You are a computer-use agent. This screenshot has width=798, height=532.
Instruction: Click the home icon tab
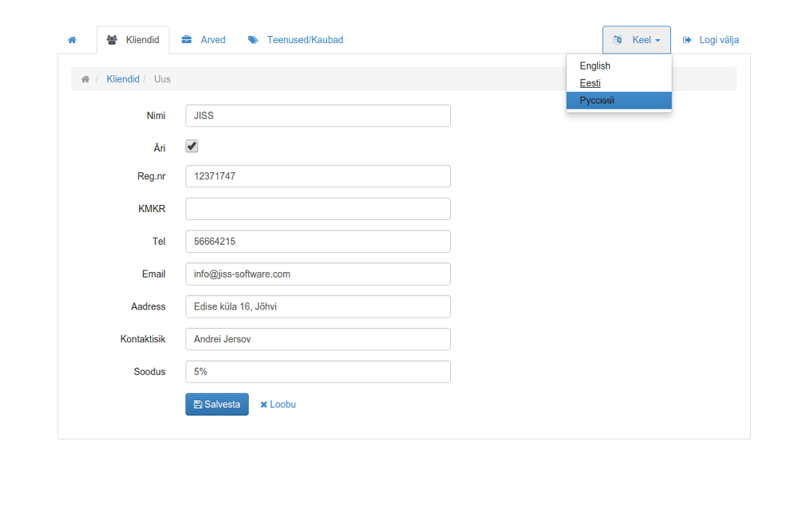click(72, 40)
